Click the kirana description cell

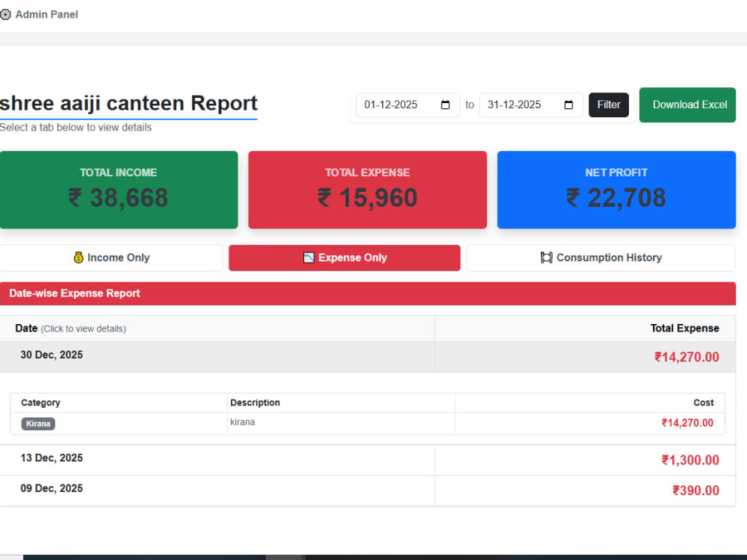click(x=341, y=423)
